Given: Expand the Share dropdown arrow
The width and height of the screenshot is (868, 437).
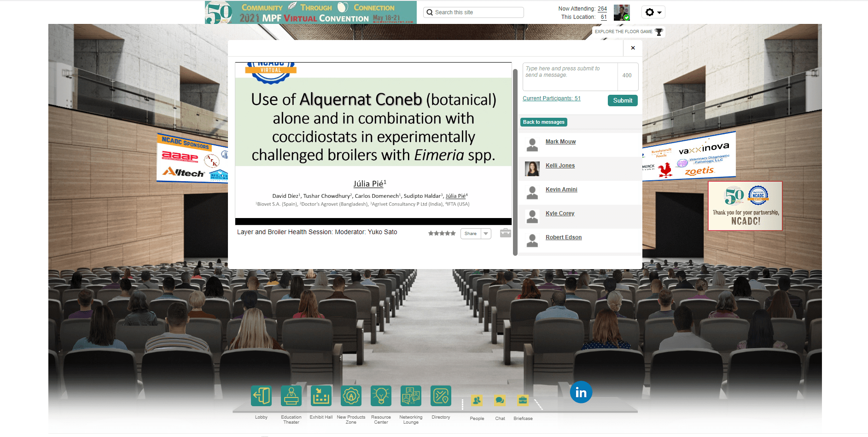Looking at the screenshot, I should [486, 234].
